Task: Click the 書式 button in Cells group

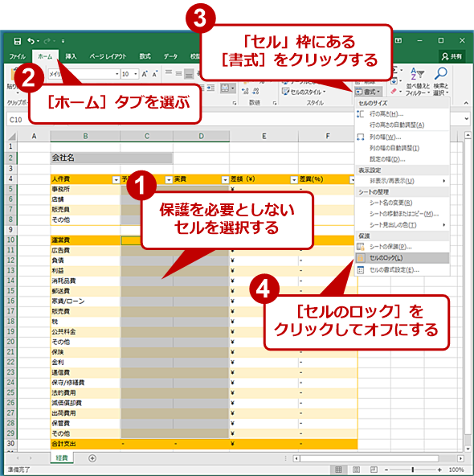Action: click(x=368, y=92)
